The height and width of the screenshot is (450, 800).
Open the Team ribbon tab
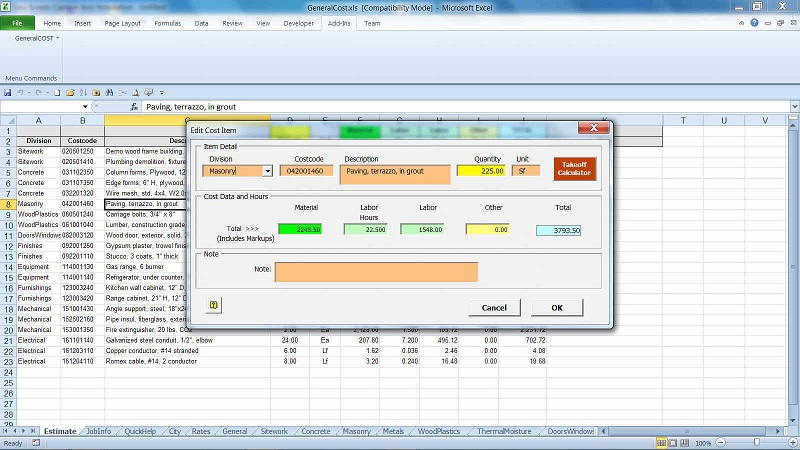click(372, 23)
